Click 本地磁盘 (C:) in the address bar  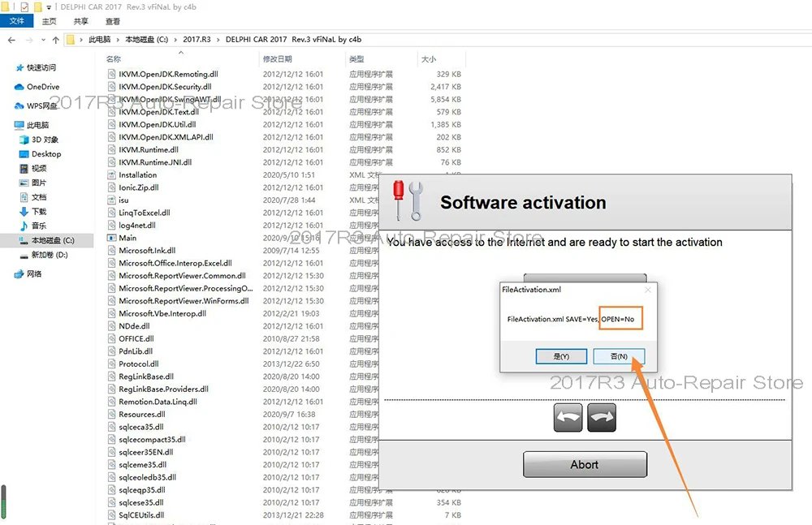pos(146,39)
